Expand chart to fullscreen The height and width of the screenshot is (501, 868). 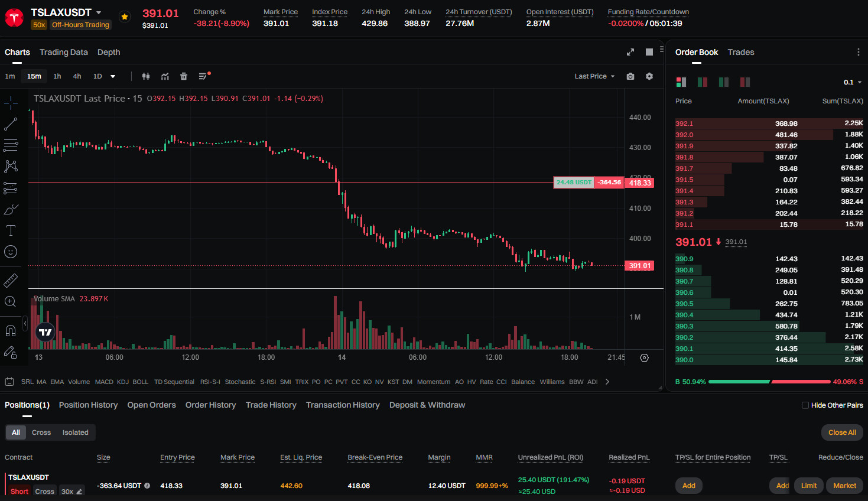coord(630,52)
